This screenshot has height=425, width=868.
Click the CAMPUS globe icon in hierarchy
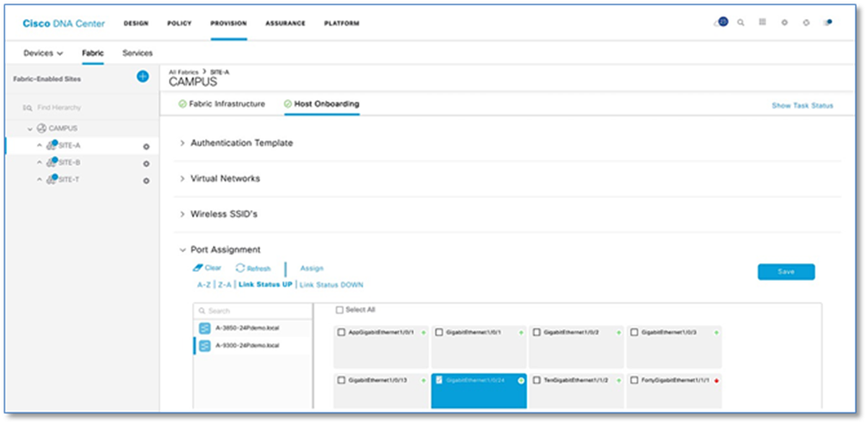(x=41, y=128)
